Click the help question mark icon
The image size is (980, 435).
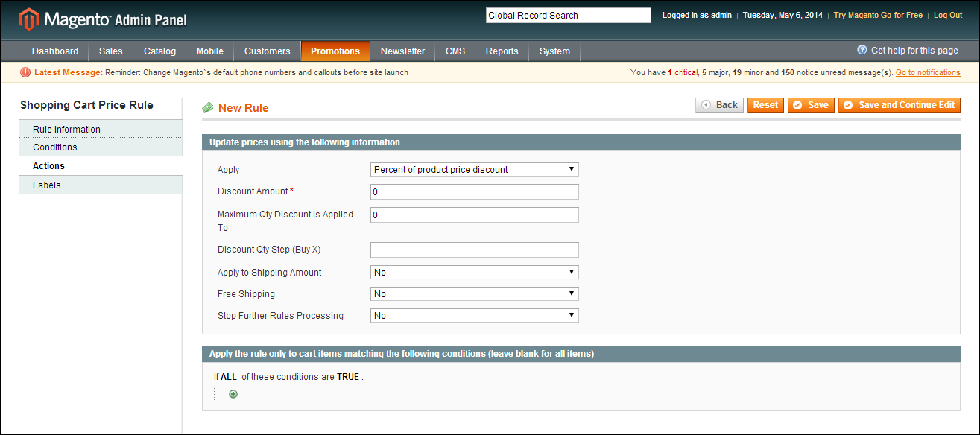click(x=862, y=50)
